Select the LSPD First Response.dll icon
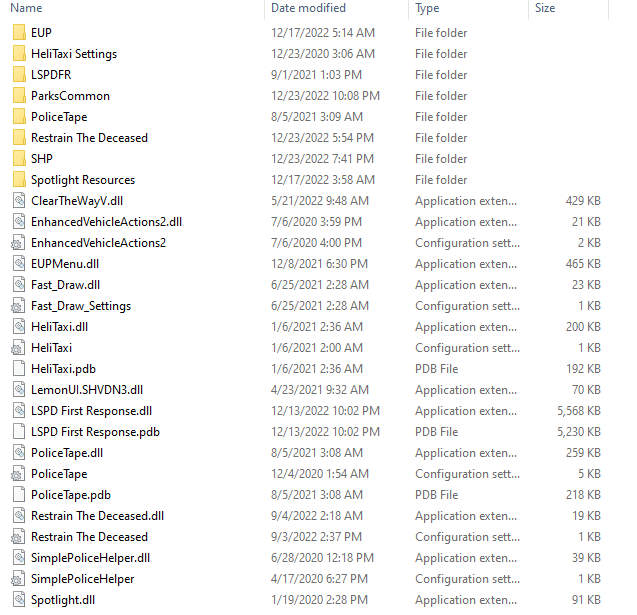The image size is (637, 615). point(19,411)
